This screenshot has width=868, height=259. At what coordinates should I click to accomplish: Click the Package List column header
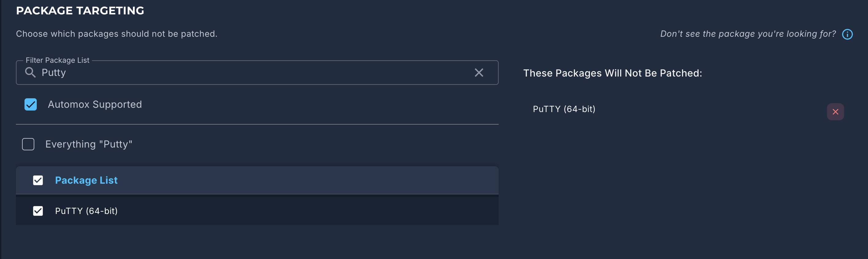coord(86,180)
